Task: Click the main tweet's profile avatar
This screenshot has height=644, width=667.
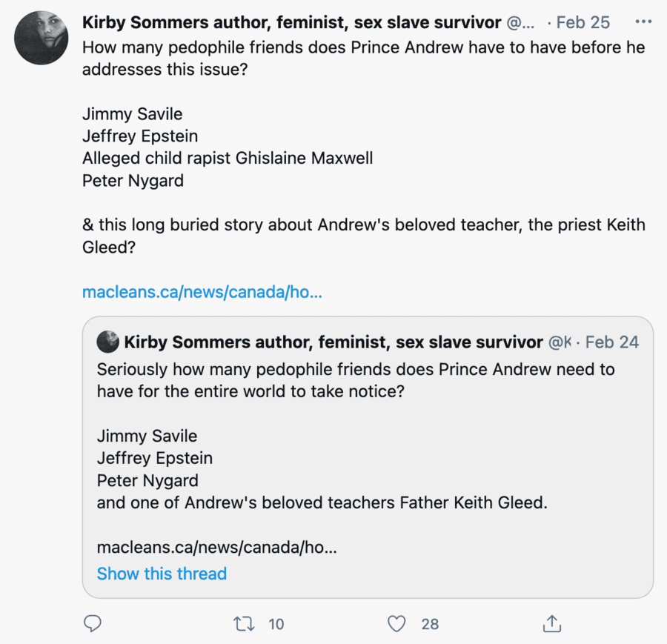Action: (x=42, y=38)
